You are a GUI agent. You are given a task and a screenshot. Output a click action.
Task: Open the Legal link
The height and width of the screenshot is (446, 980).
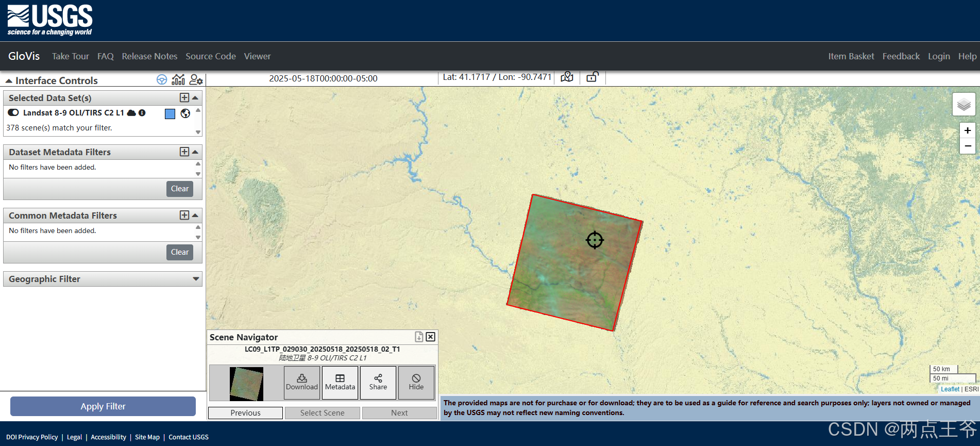(x=74, y=437)
